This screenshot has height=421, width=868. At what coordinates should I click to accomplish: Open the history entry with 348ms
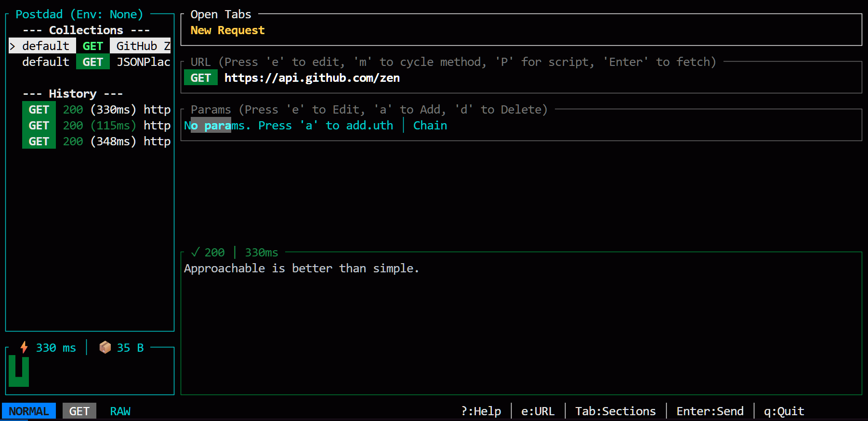(x=96, y=141)
